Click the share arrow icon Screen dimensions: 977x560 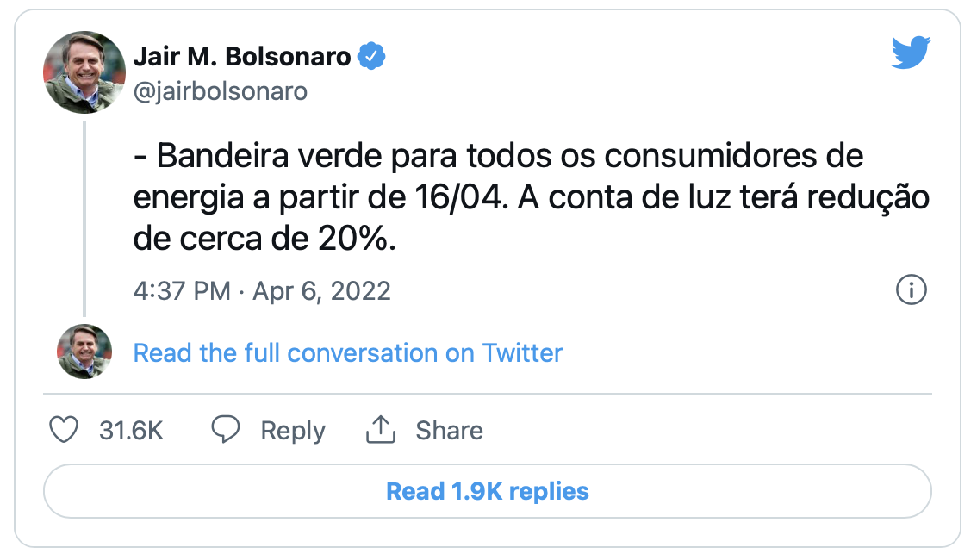click(x=380, y=430)
